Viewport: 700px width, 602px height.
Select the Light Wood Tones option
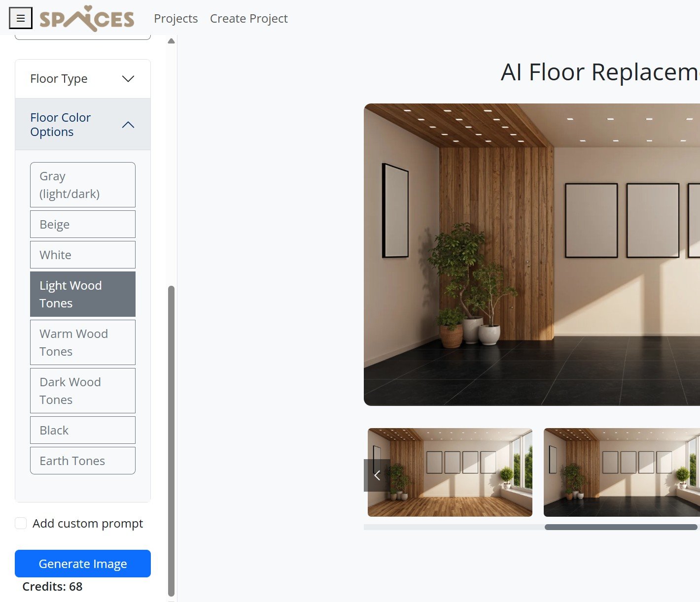pos(83,294)
